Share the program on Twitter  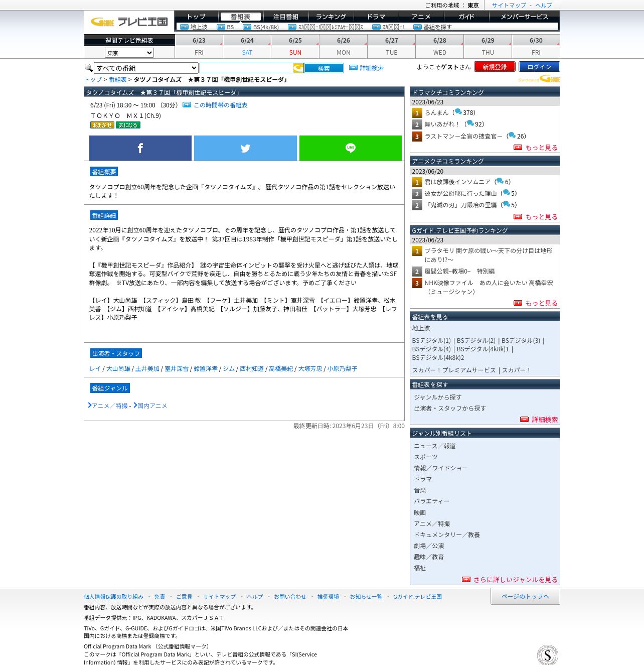point(245,148)
